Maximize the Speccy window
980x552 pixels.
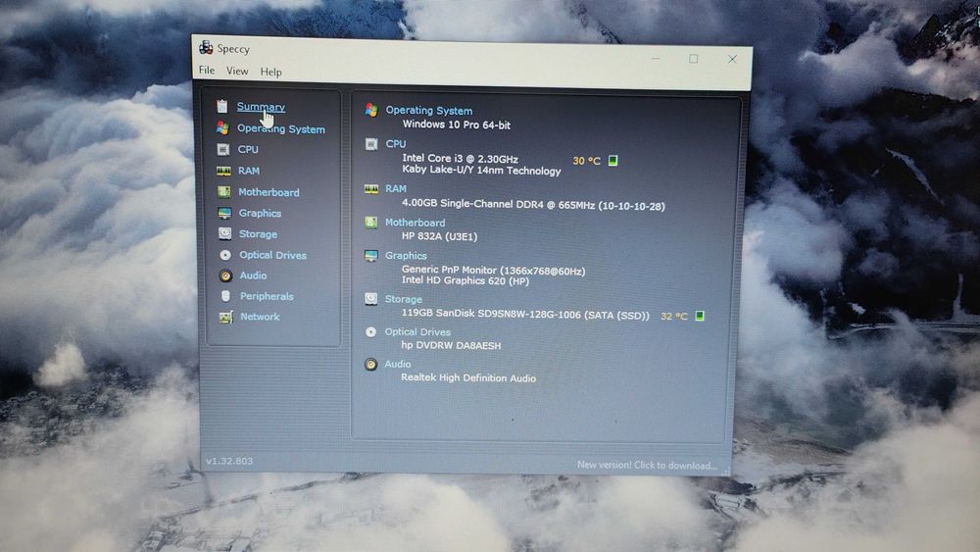coord(694,59)
